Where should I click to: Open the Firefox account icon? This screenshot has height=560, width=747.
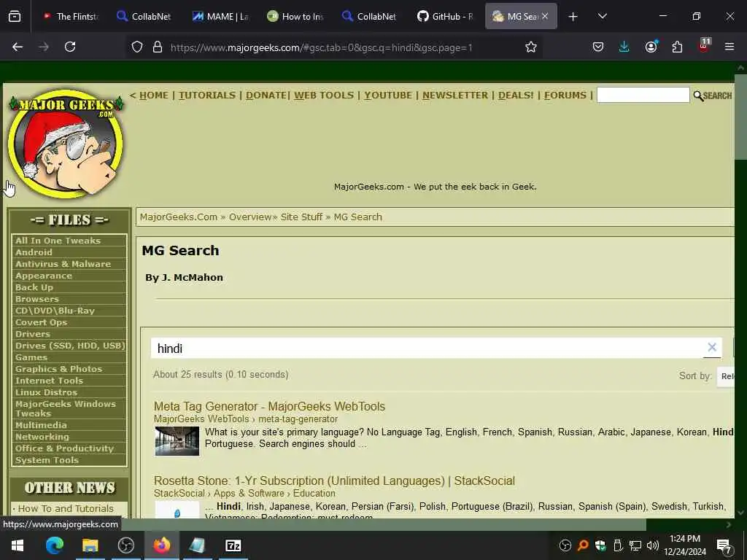(x=651, y=47)
